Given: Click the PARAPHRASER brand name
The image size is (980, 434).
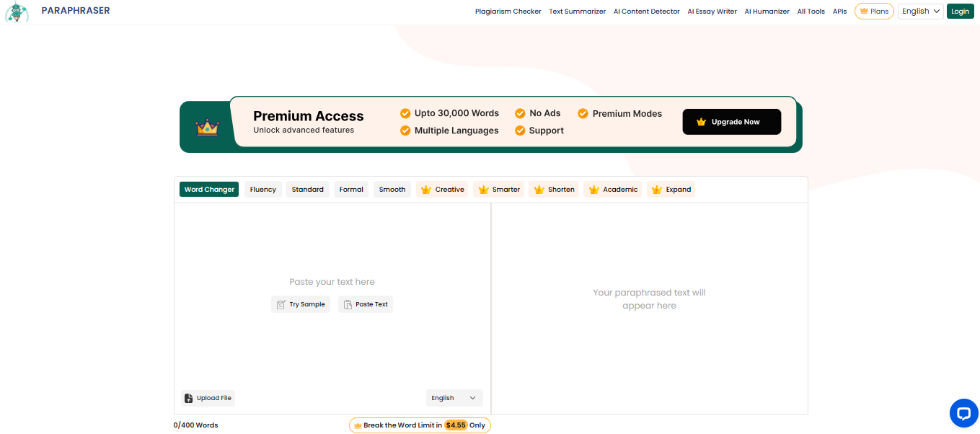Looking at the screenshot, I should 76,11.
